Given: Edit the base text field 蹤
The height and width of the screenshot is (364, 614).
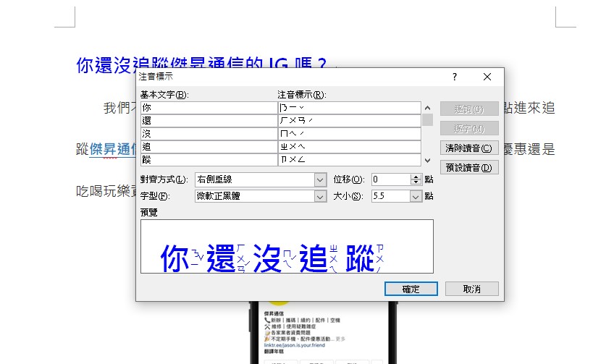Looking at the screenshot, I should pos(209,160).
